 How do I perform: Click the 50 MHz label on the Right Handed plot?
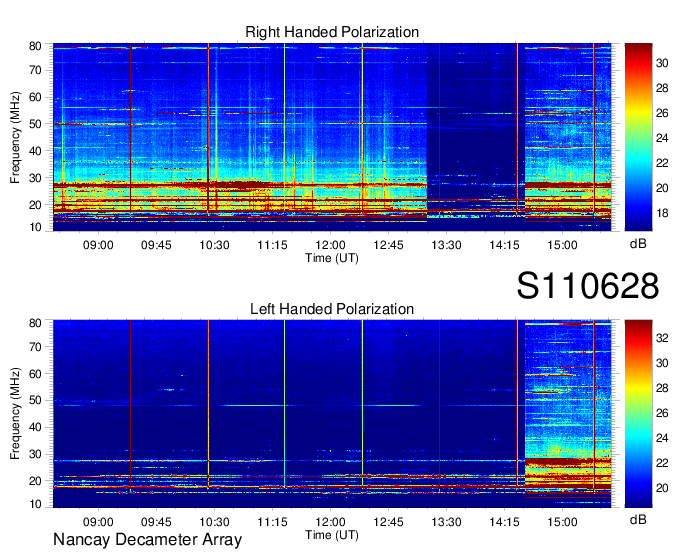[35, 124]
